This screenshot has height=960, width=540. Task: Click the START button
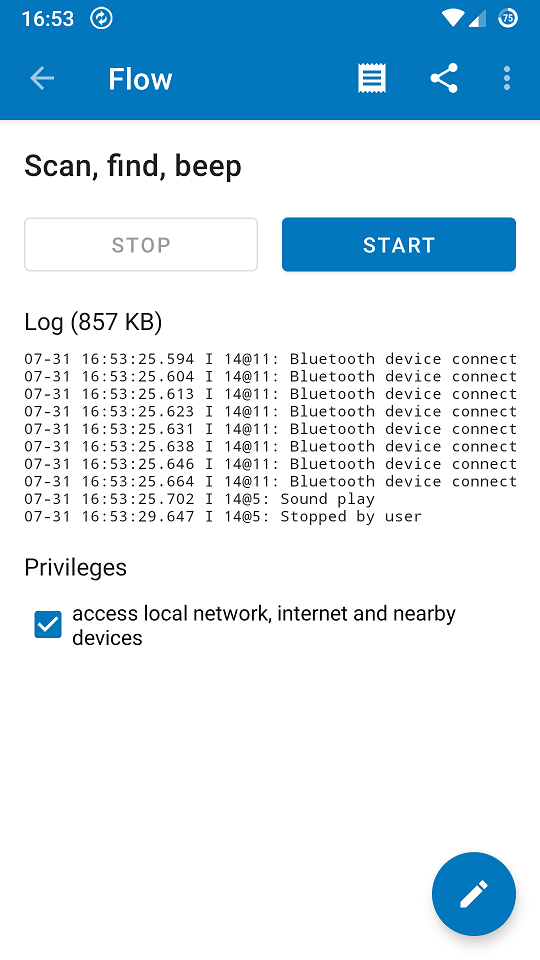coord(399,244)
